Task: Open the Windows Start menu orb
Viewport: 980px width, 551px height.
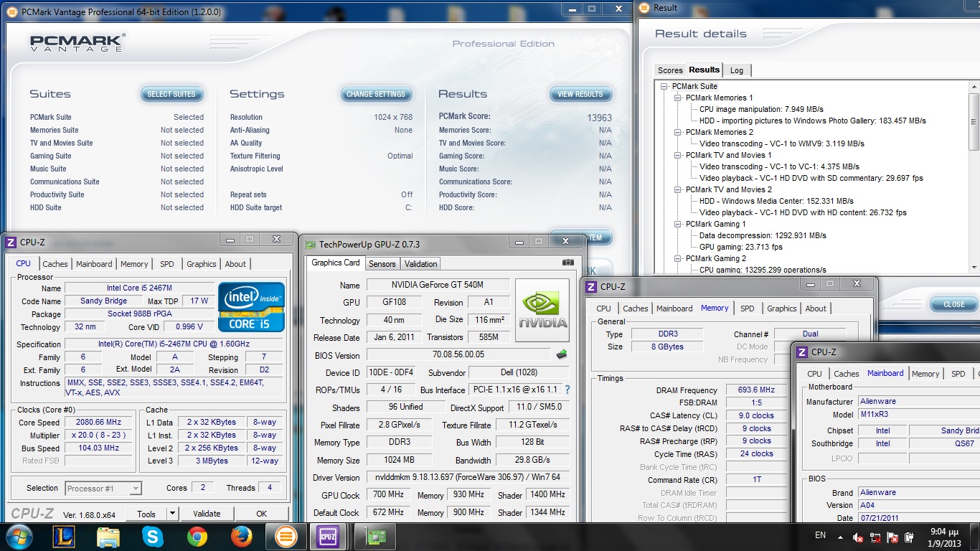Action: point(18,536)
